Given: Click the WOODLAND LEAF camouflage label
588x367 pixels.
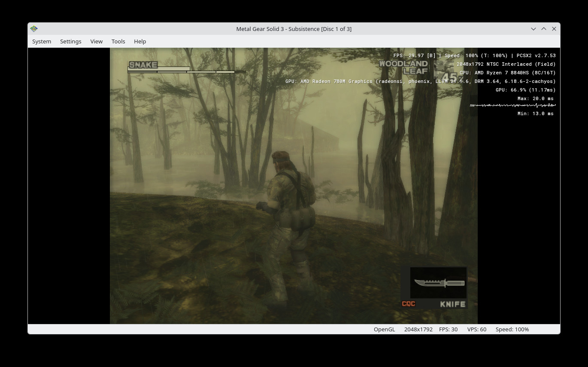Looking at the screenshot, I should (x=403, y=67).
